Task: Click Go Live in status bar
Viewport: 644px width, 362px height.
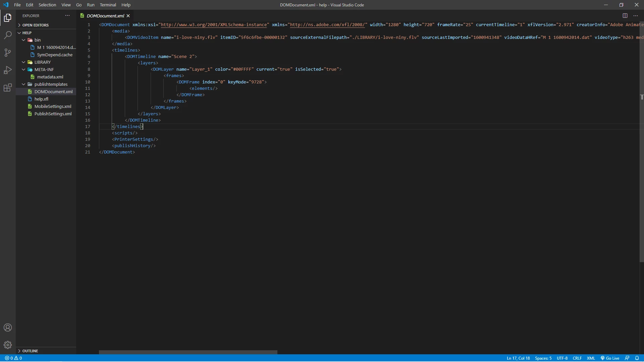Action: pyautogui.click(x=610, y=358)
